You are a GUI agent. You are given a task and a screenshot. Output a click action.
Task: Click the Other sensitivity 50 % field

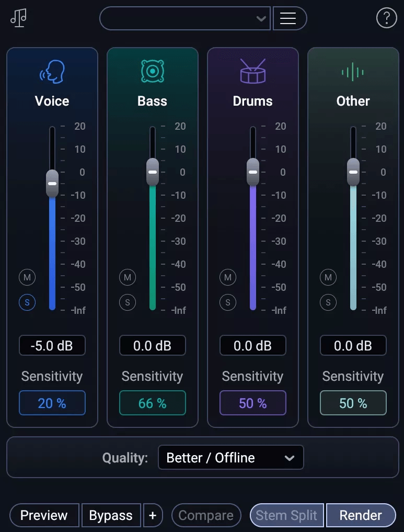click(x=353, y=403)
